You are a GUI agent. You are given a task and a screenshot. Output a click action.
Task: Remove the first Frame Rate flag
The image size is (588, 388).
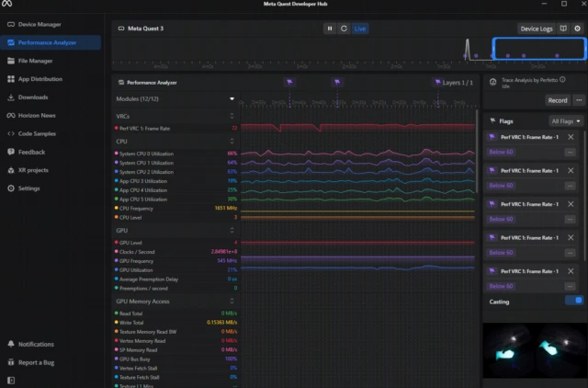(x=571, y=137)
